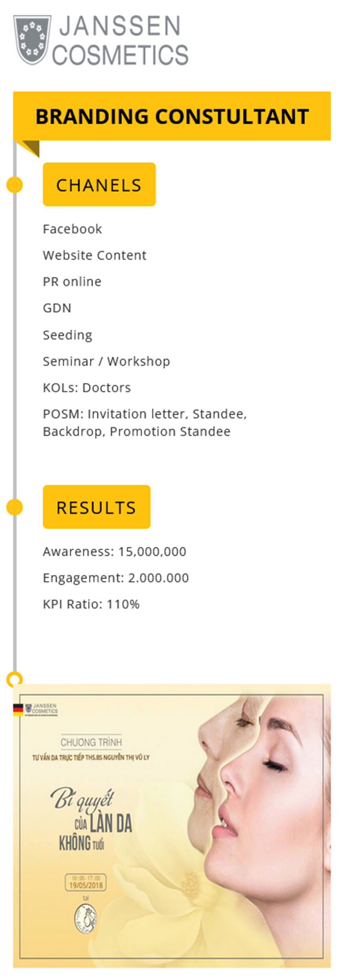Click the Facebook channel item
Viewport: 344px width, 980px height.
(x=72, y=229)
